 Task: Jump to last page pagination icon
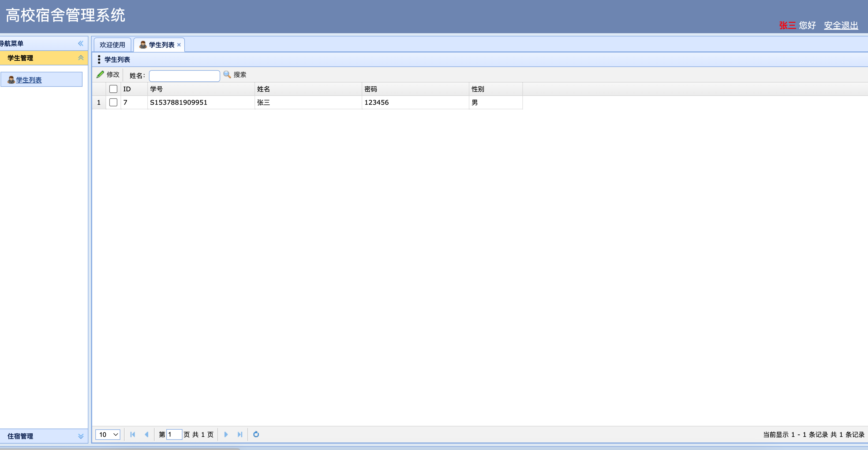pos(240,434)
